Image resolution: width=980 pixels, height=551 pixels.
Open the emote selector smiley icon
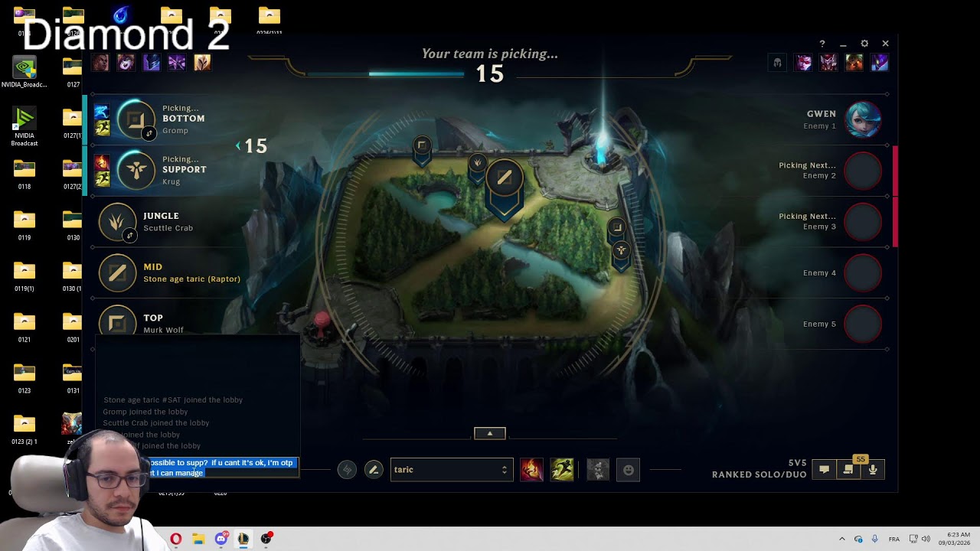point(629,470)
